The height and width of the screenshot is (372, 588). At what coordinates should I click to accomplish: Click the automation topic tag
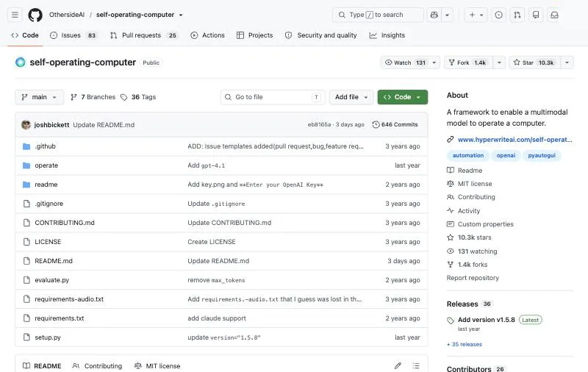coord(468,155)
